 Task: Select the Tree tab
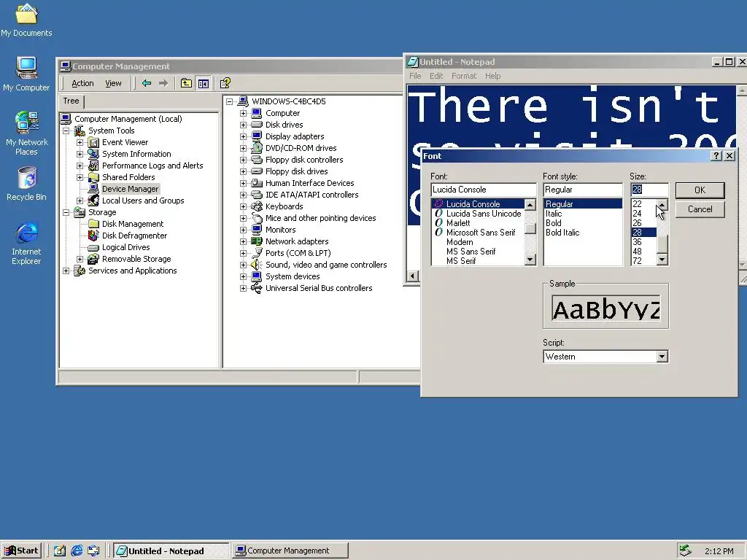71,101
